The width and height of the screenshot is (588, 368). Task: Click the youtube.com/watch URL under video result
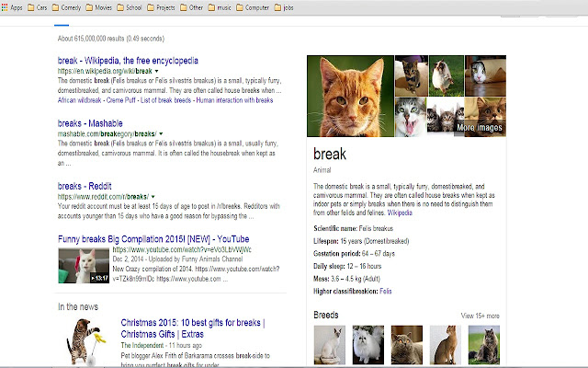[182, 249]
